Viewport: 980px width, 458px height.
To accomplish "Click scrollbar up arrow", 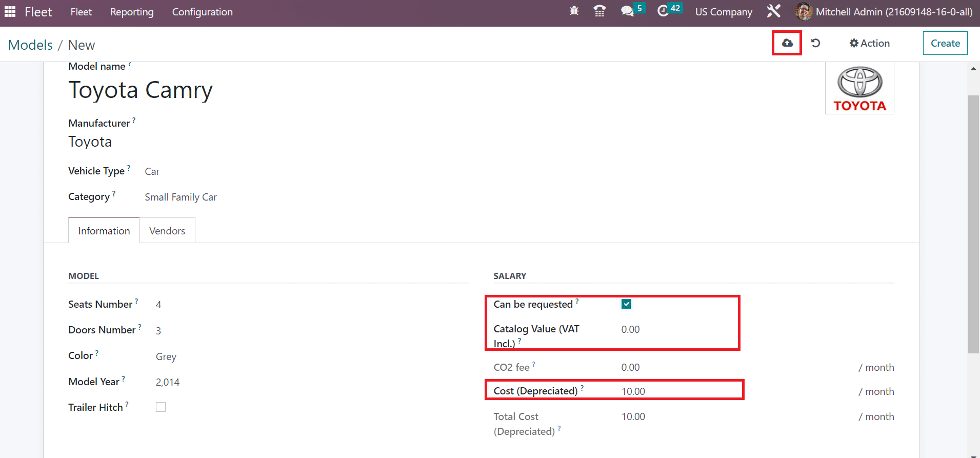I will (x=973, y=69).
